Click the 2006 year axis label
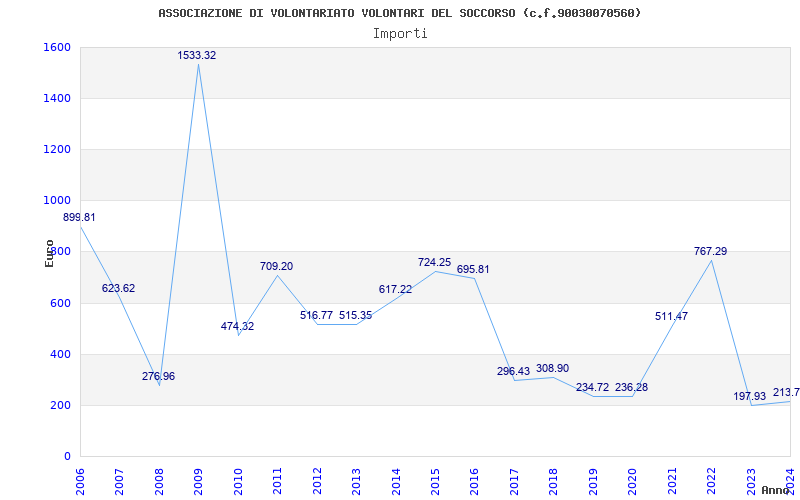Screen dimensions: 800x500 pos(80,481)
